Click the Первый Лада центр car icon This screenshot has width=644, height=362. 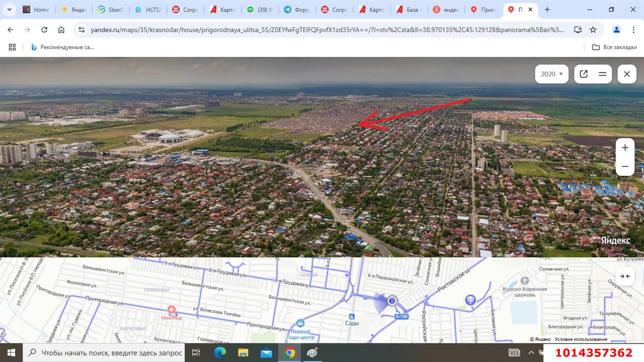[x=300, y=323]
